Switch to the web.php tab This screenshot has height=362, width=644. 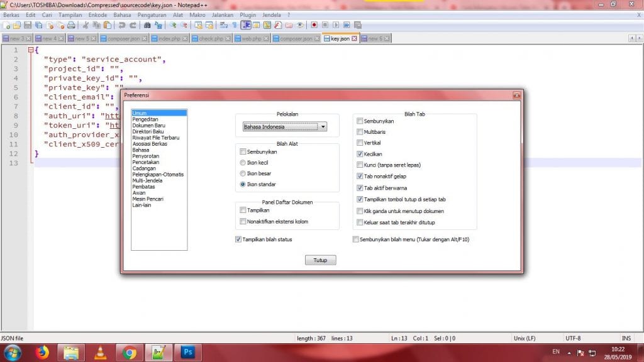[x=252, y=38]
